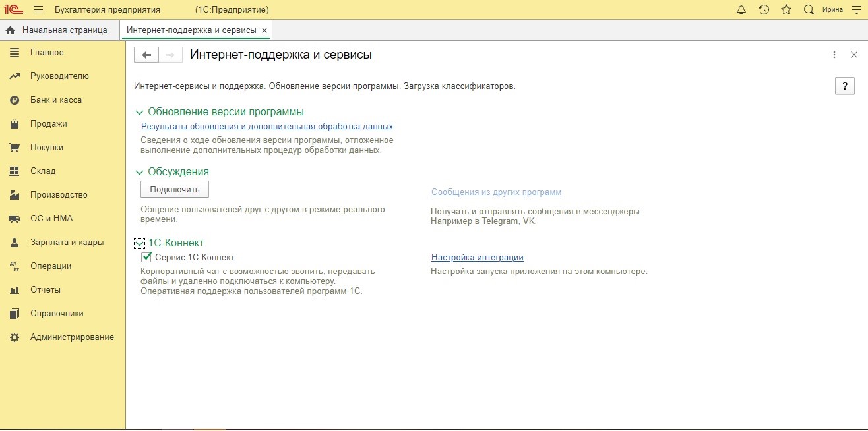Select ОС и НМА menu label

pyautogui.click(x=51, y=219)
